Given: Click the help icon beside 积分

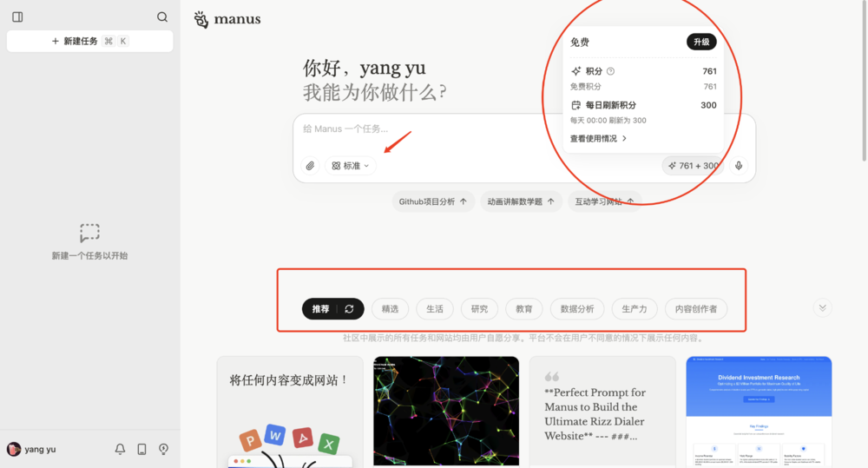Looking at the screenshot, I should [610, 71].
